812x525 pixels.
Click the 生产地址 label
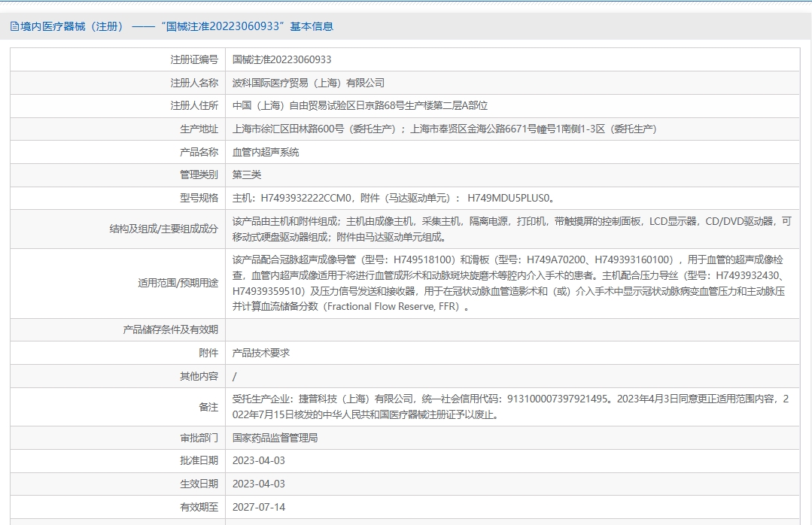199,129
